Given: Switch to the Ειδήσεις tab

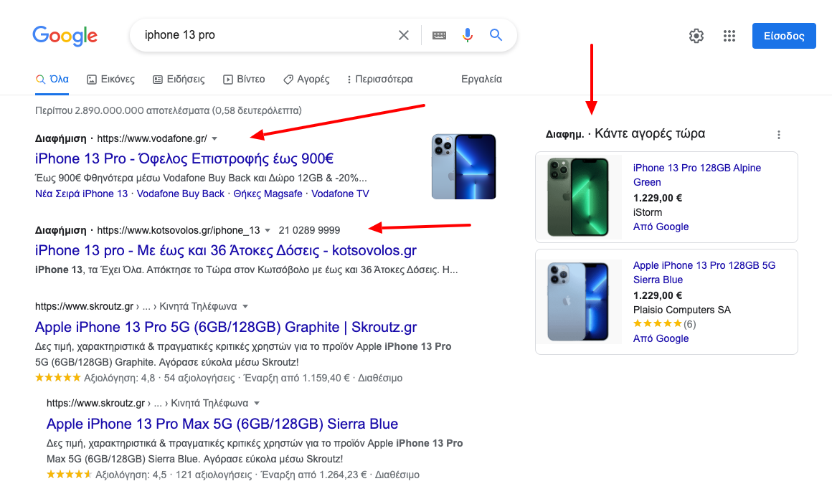Looking at the screenshot, I should [179, 79].
